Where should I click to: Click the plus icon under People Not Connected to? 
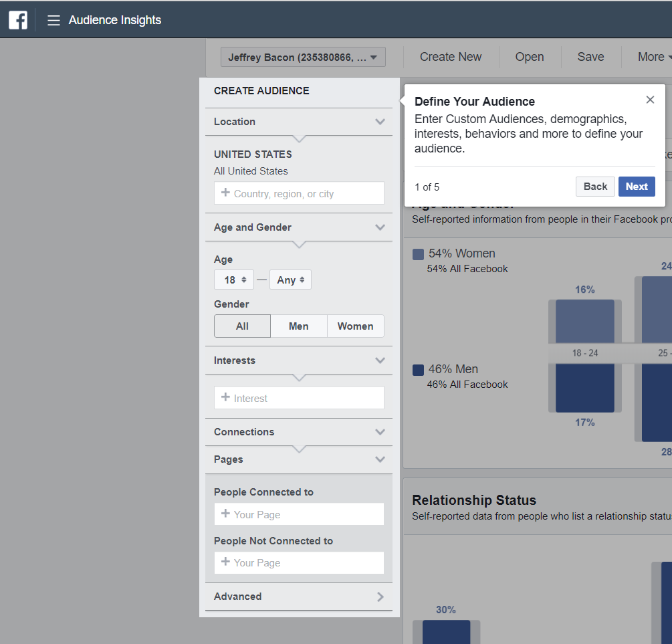pos(225,561)
